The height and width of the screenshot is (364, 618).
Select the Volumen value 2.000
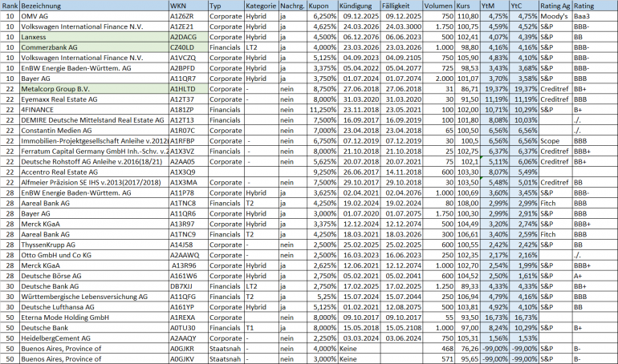439,79
